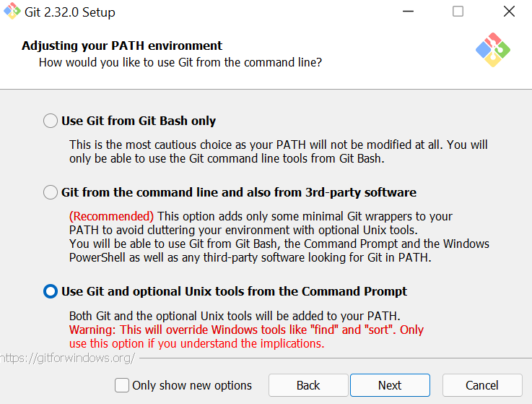This screenshot has width=532, height=404.
Task: Open the gitforwindows.org link
Action: [x=67, y=358]
